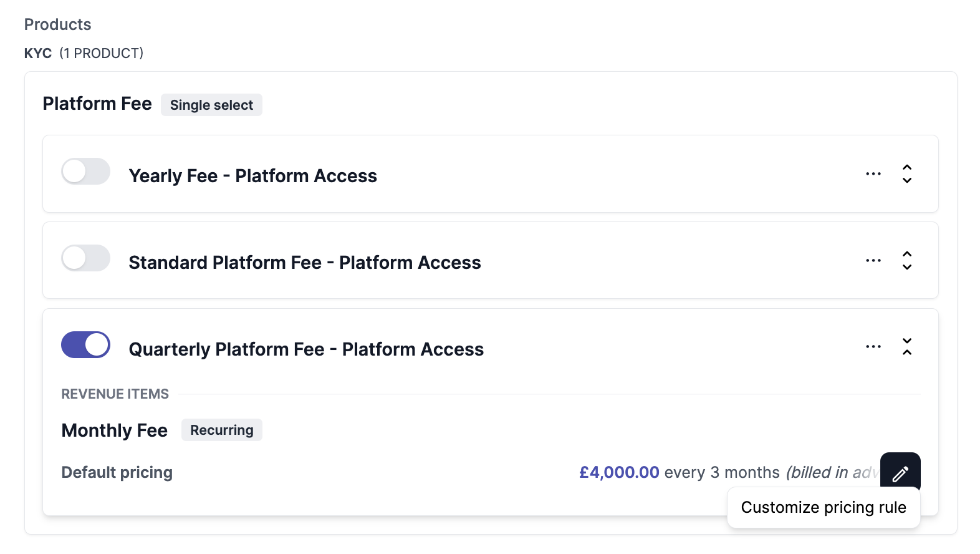Select the Quarterly Platform Fee title
980x554 pixels.
(306, 349)
